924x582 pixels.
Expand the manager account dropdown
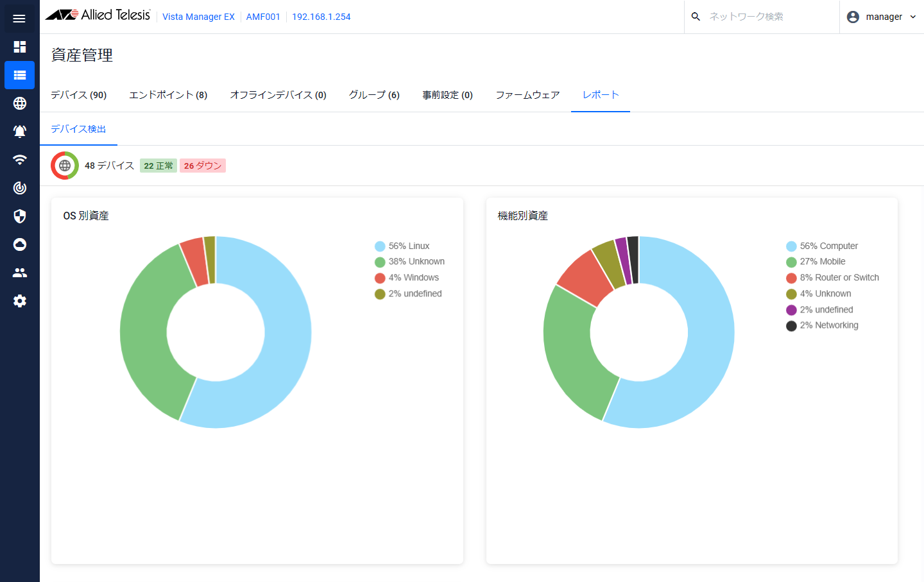pyautogui.click(x=883, y=17)
